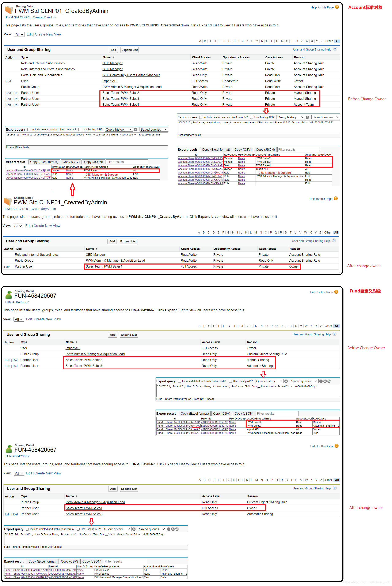Open Query history dropdown in eight-row AccountShare panel
This screenshot has width=392, height=586.
pyautogui.click(x=290, y=117)
